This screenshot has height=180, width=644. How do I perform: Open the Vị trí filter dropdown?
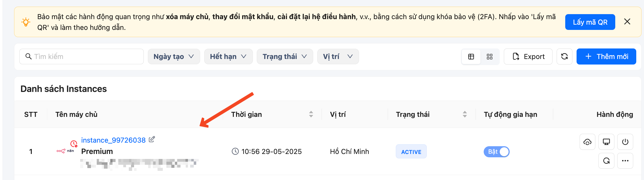tap(338, 56)
